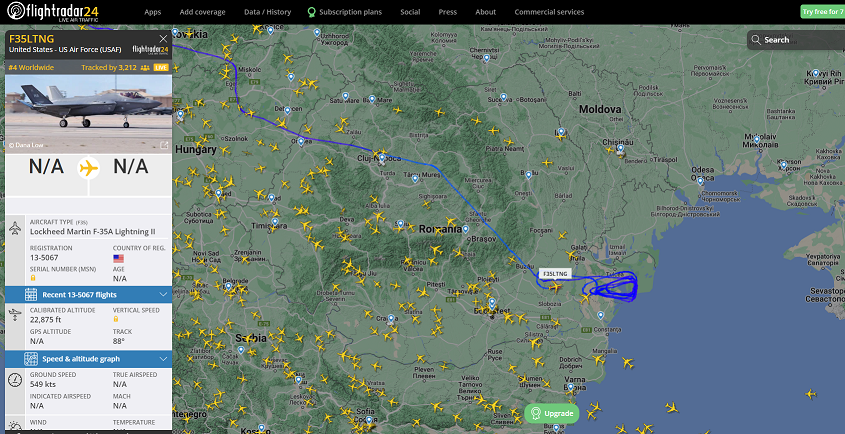Click the calendar icon beside Recent flights
The width and height of the screenshot is (845, 434).
coord(31,294)
